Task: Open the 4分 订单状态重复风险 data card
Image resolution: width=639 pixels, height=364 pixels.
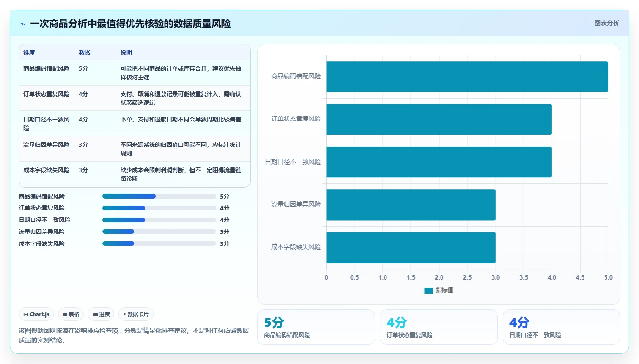Action: 439,327
